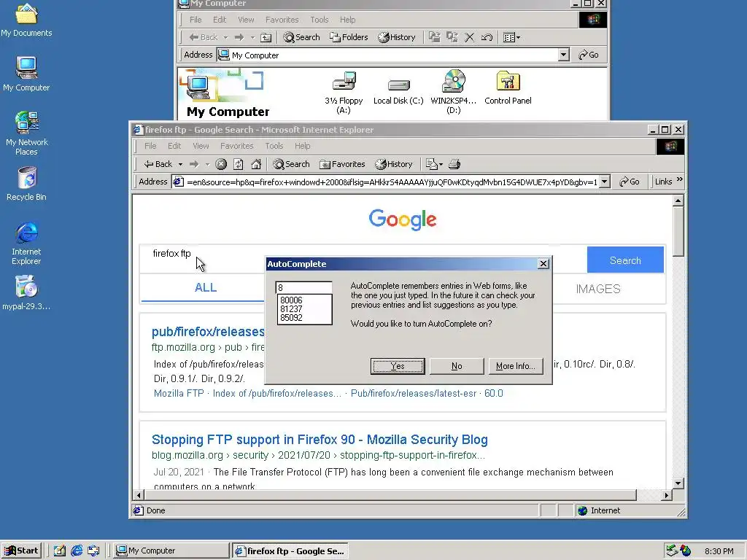Select the Recycle Bin desktop icon
This screenshot has width=747, height=560.
point(27,184)
